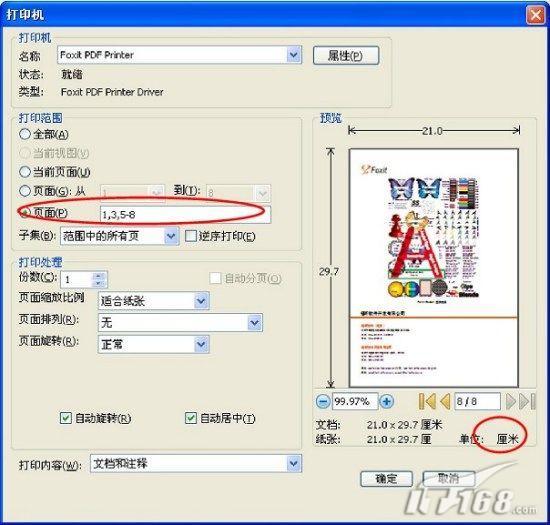Decrease copies with stepper down arrow
The image size is (550, 525).
(99, 283)
